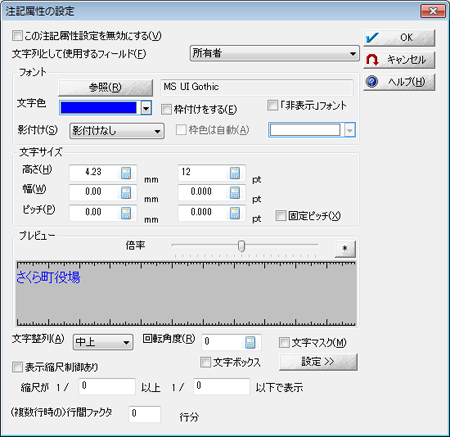450x437 pixels.
Task: Open calculator for pitch in pt
Action: pyautogui.click(x=235, y=213)
